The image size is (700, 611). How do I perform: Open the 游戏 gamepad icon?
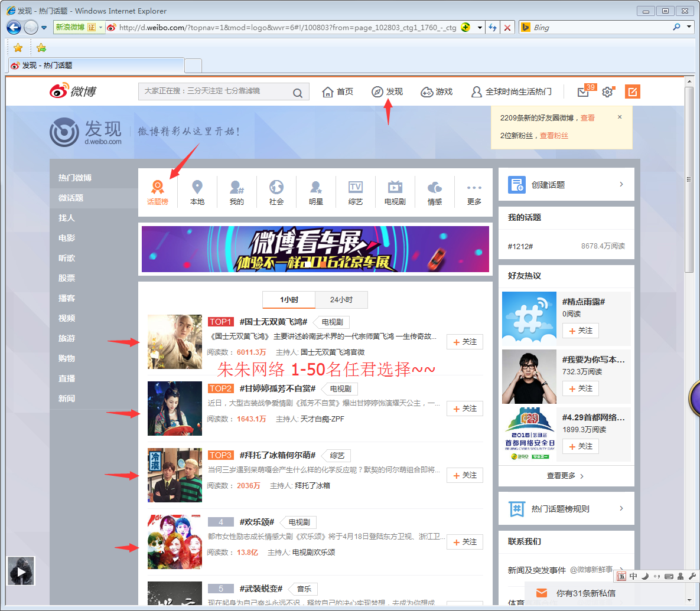[x=426, y=92]
